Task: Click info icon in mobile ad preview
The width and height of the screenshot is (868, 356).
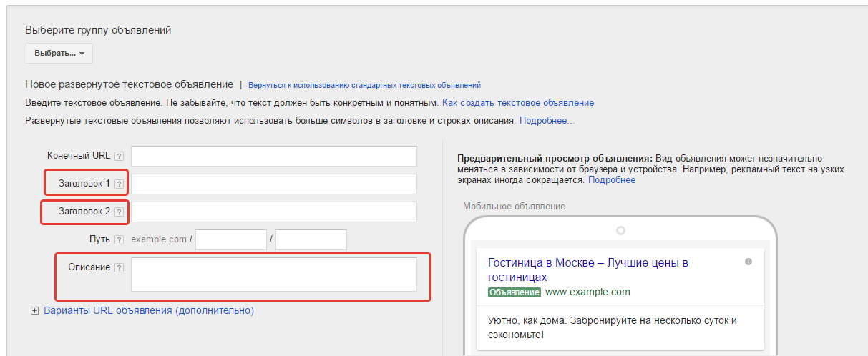Action: (x=748, y=262)
